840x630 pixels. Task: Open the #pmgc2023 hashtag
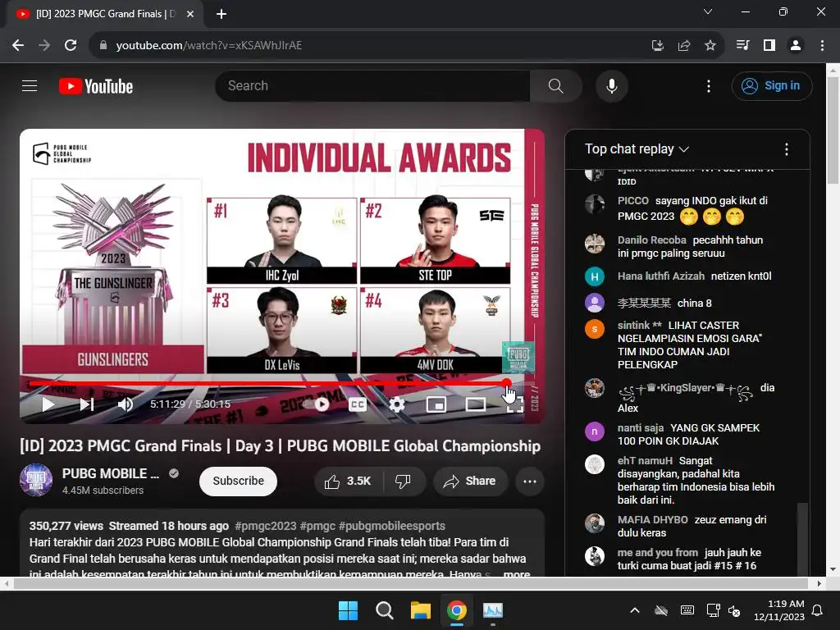[x=265, y=526]
